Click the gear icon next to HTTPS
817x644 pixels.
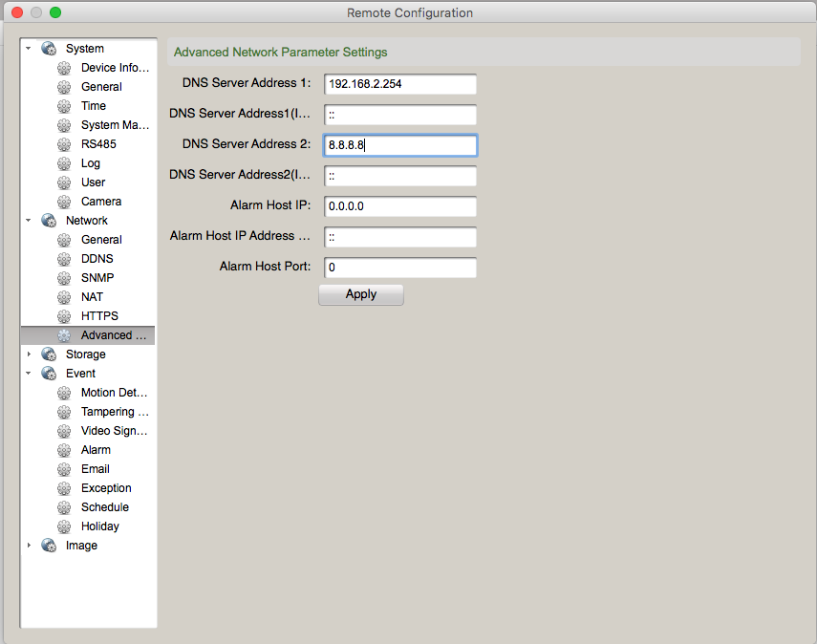pyautogui.click(x=64, y=316)
